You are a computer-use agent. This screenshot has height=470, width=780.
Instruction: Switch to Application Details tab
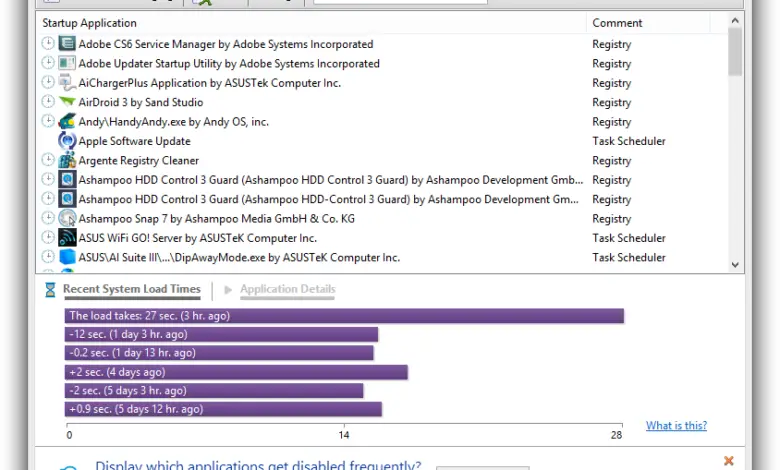(288, 289)
